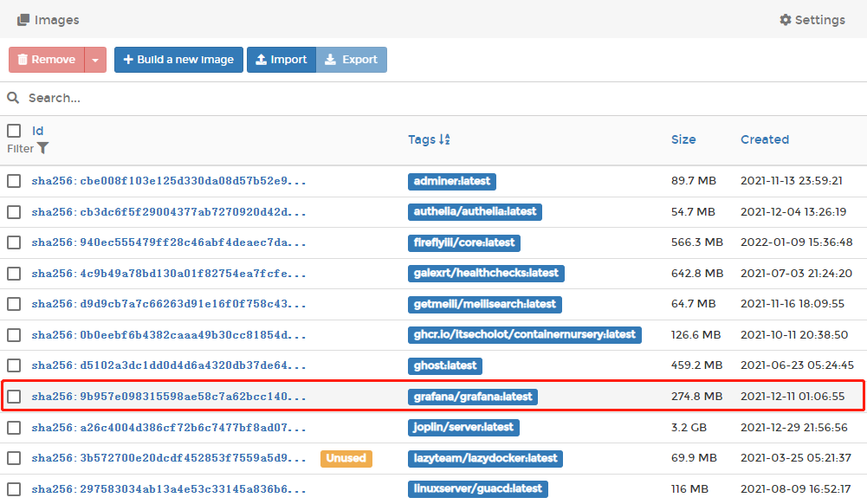Click the Tags sort order icon
Screen dimensions: 867x504
point(445,139)
